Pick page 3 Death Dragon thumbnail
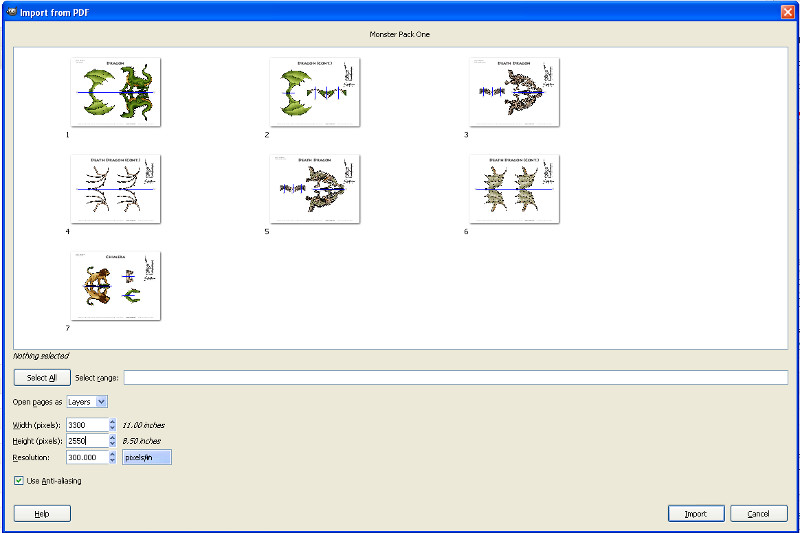This screenshot has width=800, height=533. (514, 92)
